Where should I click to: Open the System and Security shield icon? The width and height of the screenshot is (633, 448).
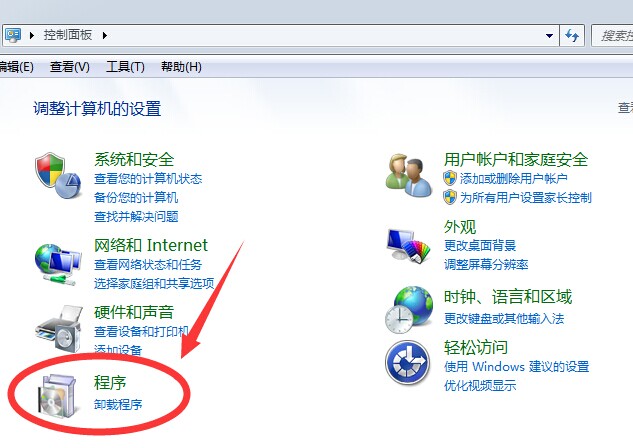pyautogui.click(x=58, y=176)
